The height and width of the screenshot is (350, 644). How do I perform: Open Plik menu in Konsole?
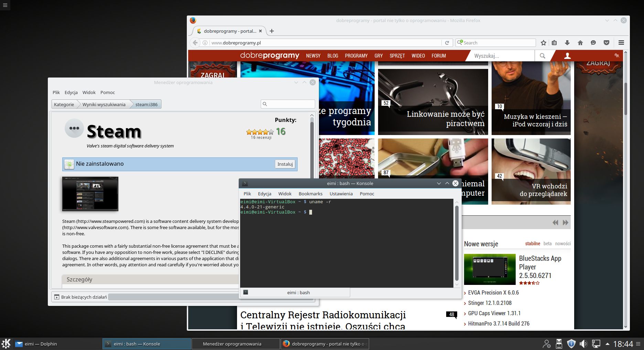(x=247, y=194)
